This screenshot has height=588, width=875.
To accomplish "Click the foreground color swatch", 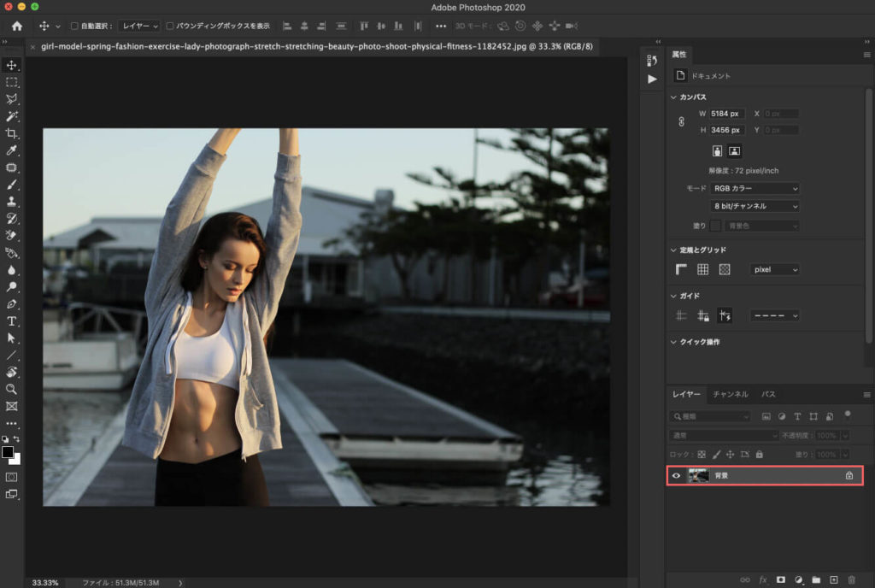I will [x=7, y=452].
